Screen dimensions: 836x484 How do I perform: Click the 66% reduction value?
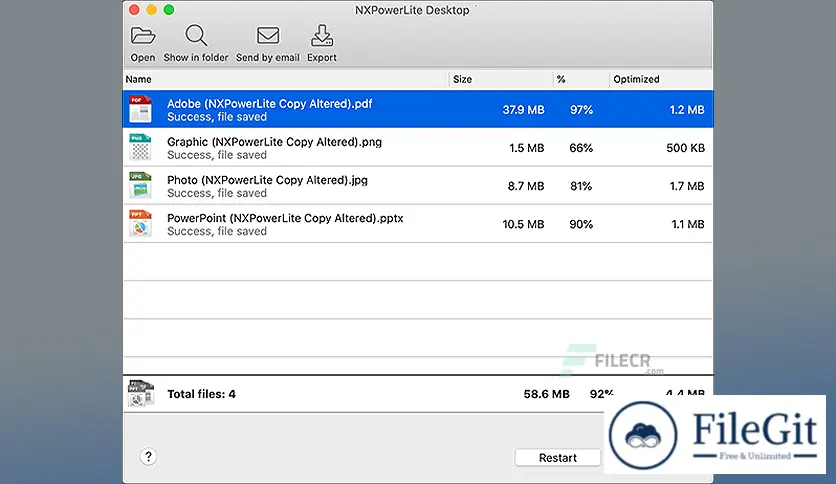[x=581, y=148]
